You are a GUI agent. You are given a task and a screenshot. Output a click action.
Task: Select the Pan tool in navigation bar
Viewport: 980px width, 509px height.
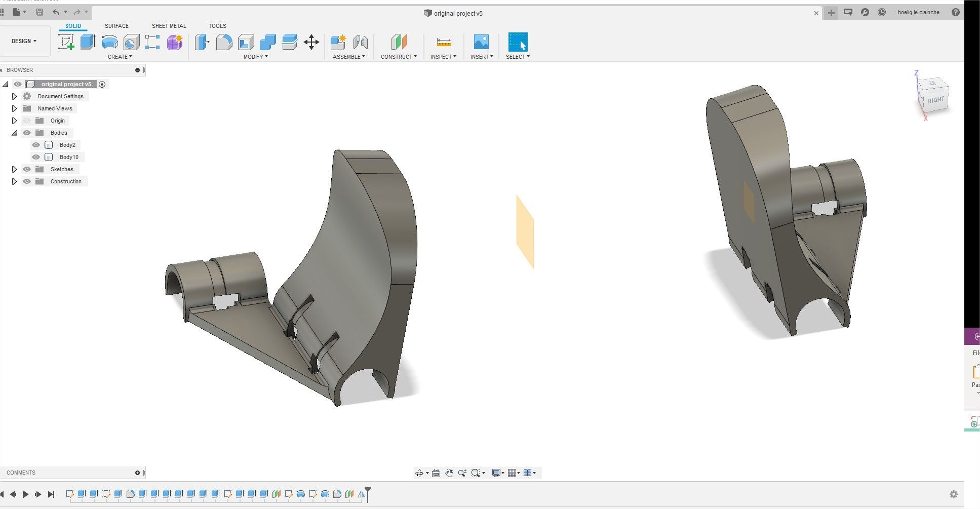pyautogui.click(x=449, y=473)
